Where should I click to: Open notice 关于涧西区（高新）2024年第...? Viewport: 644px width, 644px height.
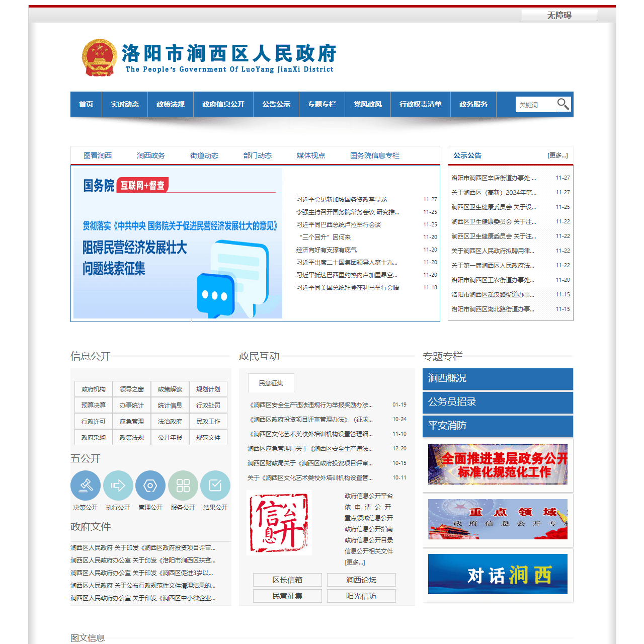[494, 193]
